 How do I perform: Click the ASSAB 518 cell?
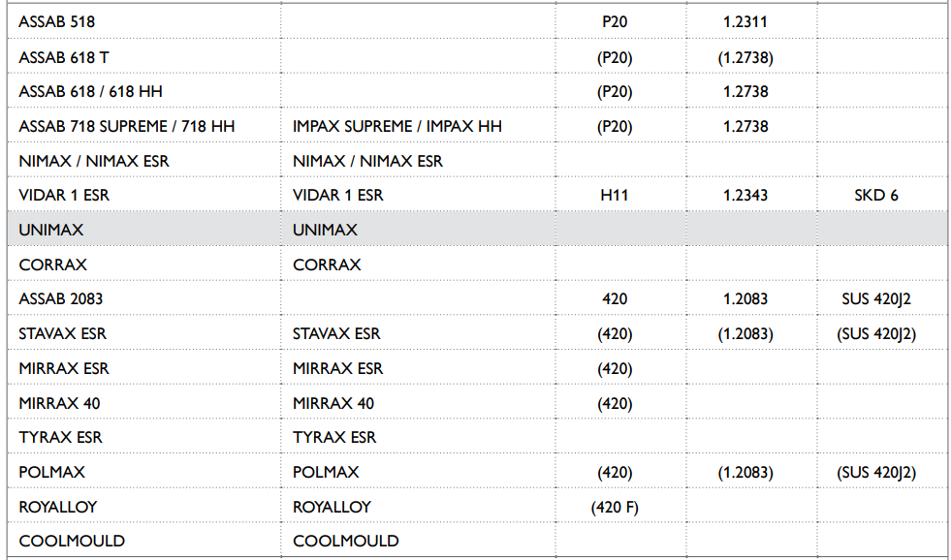(57, 21)
